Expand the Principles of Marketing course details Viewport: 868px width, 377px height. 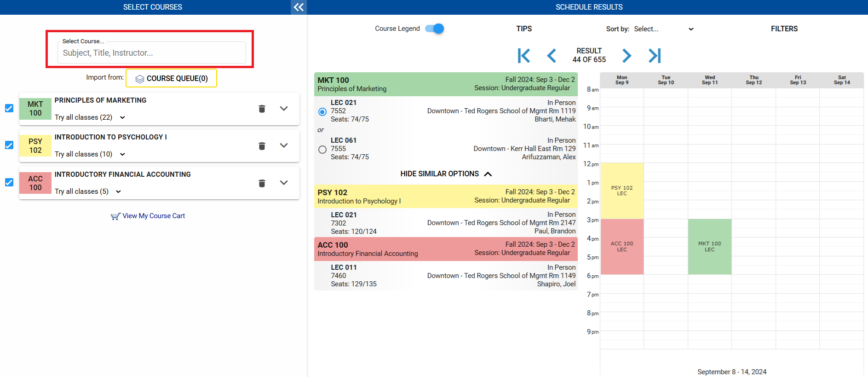click(284, 109)
